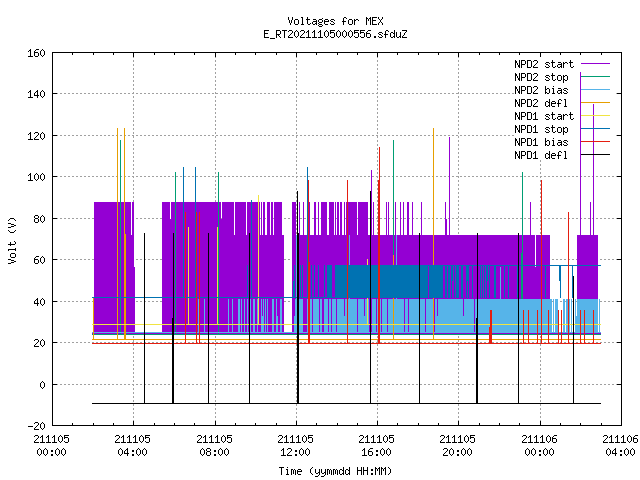Click the Volt (V) axis label
Viewport: 640px width, 480px height.
[12, 240]
